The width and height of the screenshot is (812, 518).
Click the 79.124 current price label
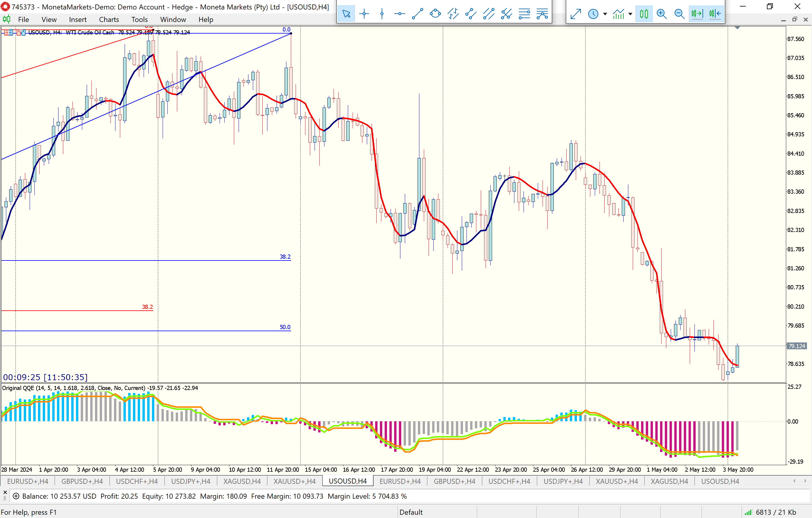click(x=797, y=346)
